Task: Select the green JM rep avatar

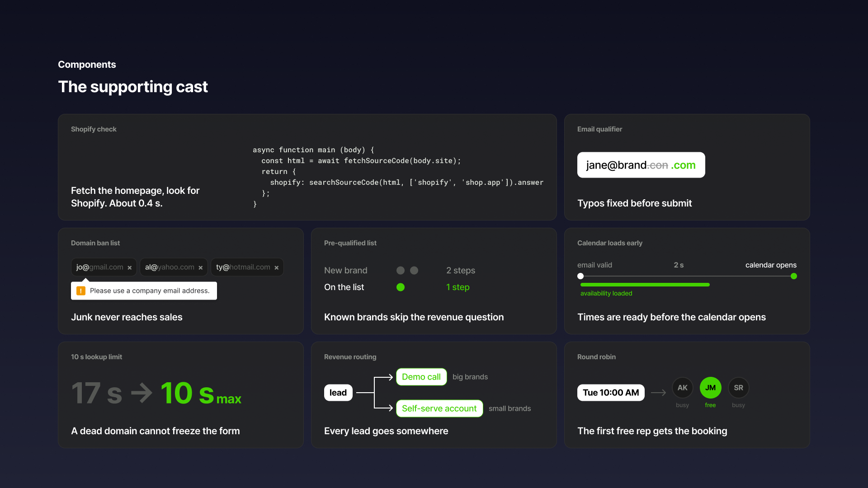Action: pyautogui.click(x=711, y=388)
